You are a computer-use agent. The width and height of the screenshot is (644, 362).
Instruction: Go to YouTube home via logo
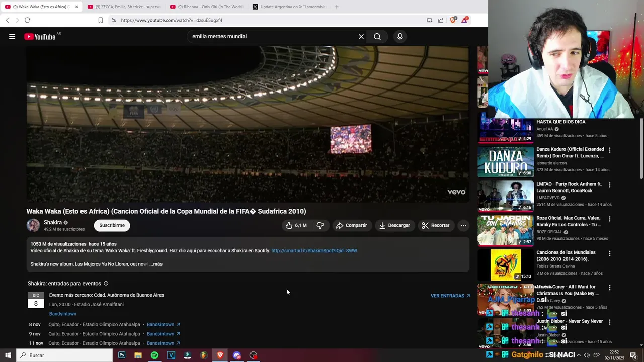coord(40,36)
